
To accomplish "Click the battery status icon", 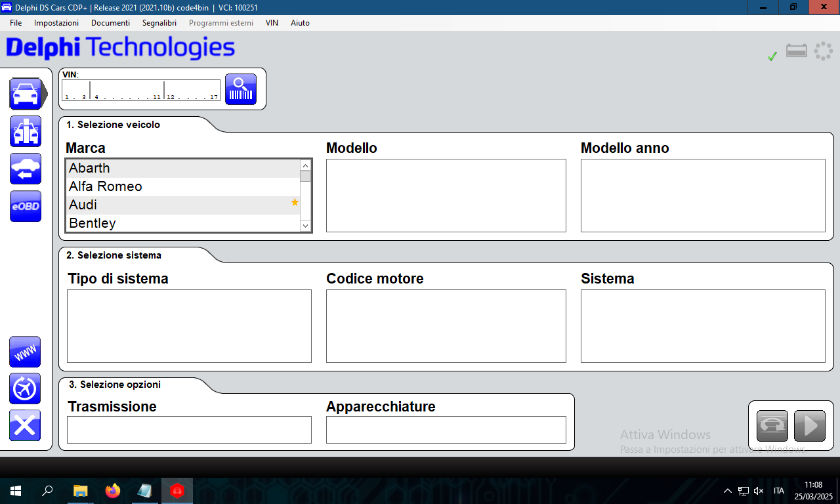I will pyautogui.click(x=797, y=51).
